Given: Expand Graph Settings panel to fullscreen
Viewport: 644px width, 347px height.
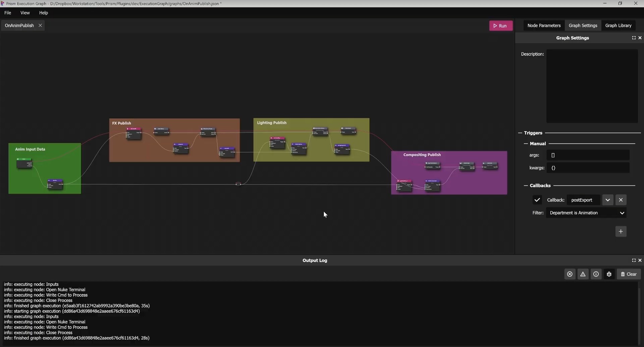Looking at the screenshot, I should [634, 38].
